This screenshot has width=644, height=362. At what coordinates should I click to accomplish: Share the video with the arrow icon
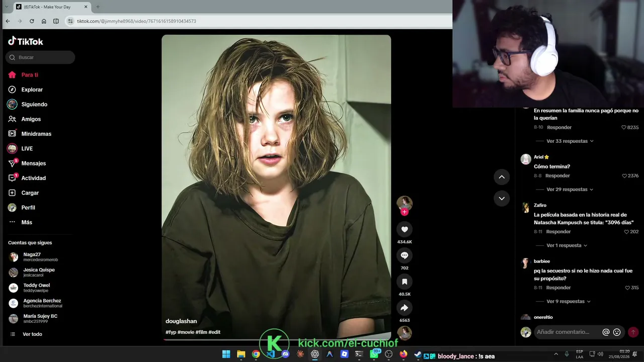point(405,308)
